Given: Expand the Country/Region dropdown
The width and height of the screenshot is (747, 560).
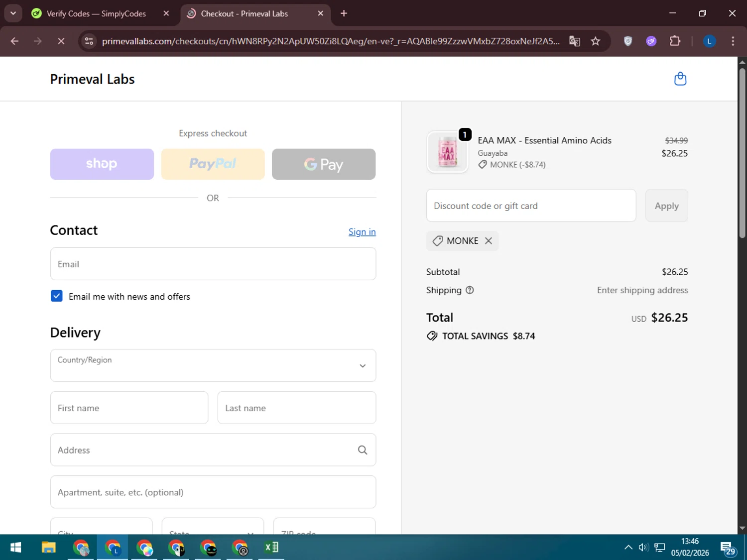Looking at the screenshot, I should click(x=213, y=365).
